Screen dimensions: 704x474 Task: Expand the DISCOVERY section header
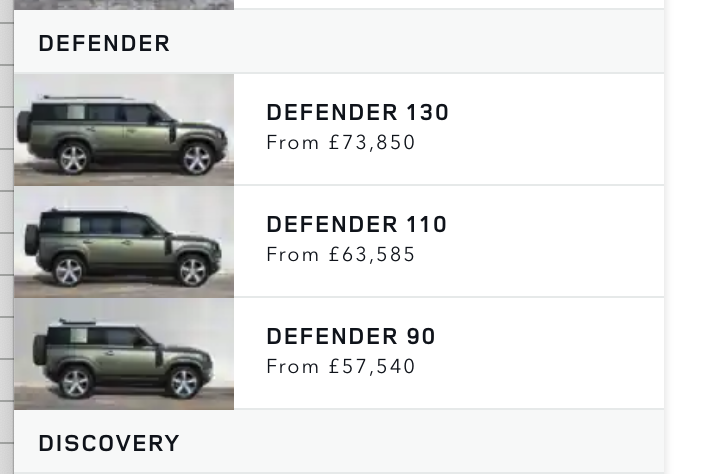tap(339, 442)
